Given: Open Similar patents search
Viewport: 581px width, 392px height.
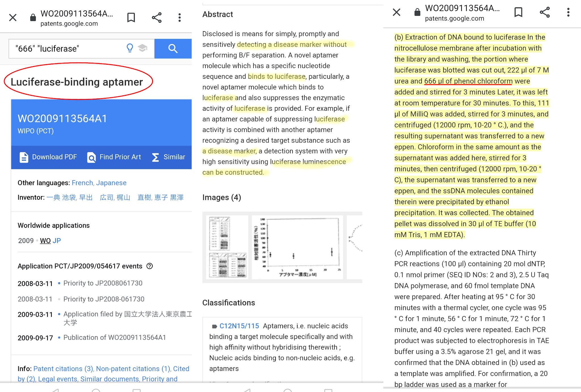Looking at the screenshot, I should point(169,157).
